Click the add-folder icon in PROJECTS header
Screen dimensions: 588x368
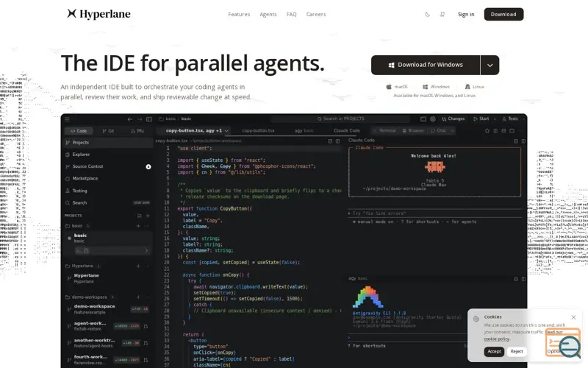pyautogui.click(x=140, y=216)
